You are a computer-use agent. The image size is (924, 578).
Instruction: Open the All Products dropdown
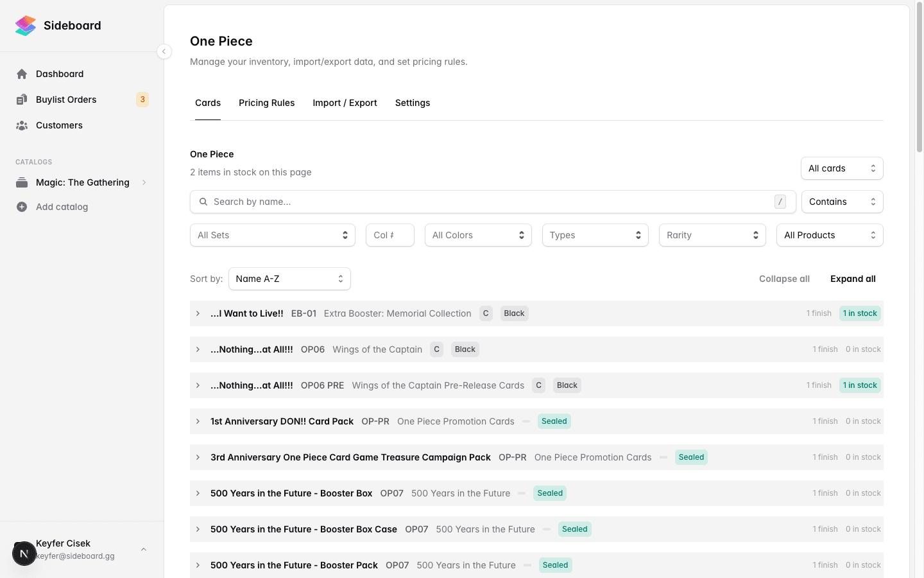[x=830, y=235]
